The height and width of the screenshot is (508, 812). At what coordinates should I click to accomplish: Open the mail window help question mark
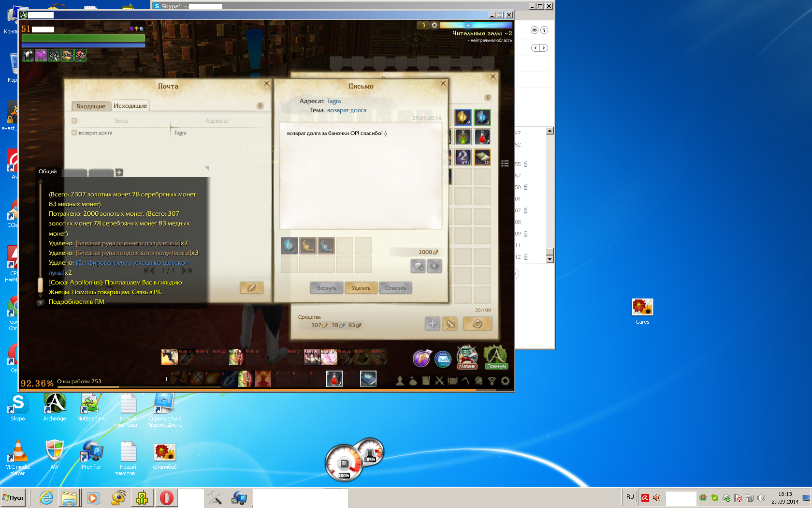point(260,106)
